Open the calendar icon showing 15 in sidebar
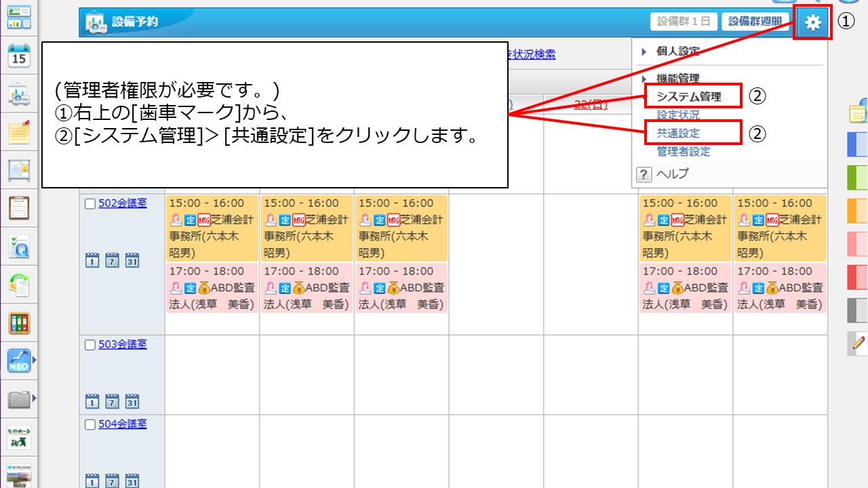 [x=20, y=56]
